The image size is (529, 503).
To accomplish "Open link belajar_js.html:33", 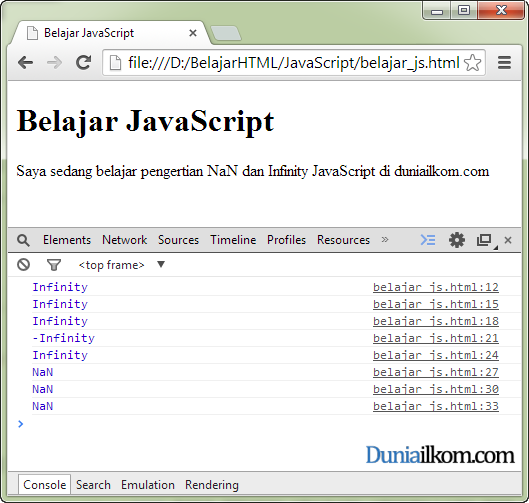I will [x=436, y=406].
